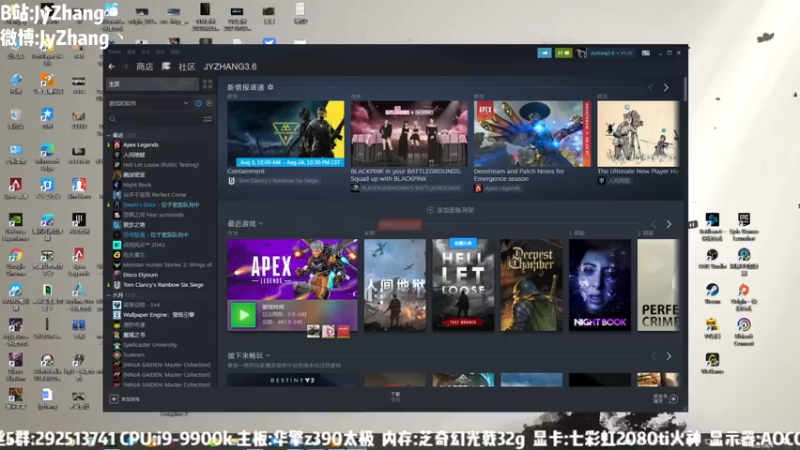The width and height of the screenshot is (800, 450).
Task: Collapse the 最近 recent category in sidebar
Action: pos(109,135)
